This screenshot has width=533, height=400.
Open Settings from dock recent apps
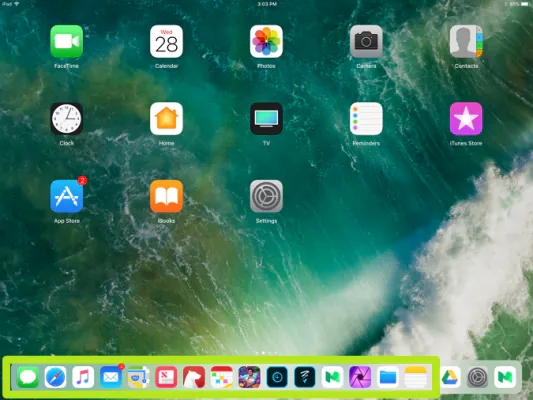tap(478, 377)
